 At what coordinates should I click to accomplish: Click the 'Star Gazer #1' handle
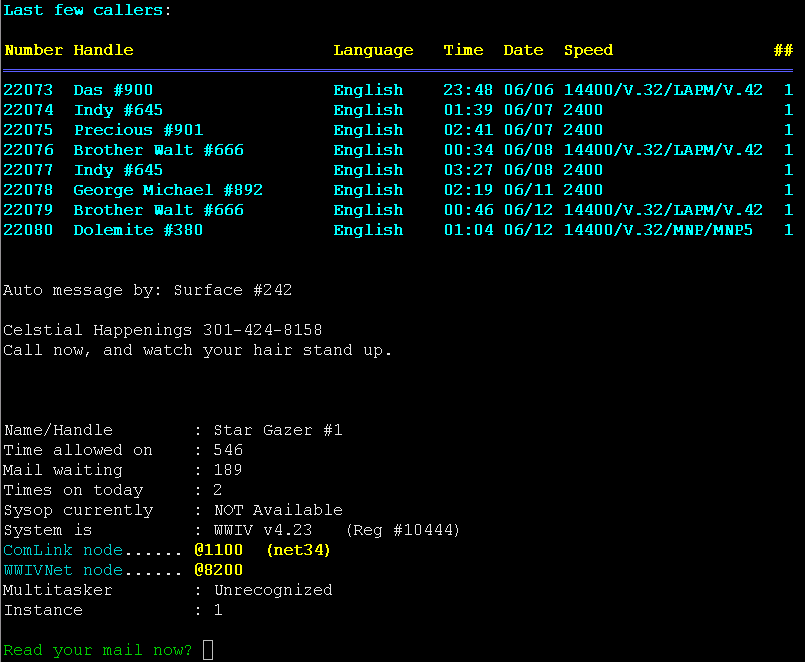click(x=278, y=430)
